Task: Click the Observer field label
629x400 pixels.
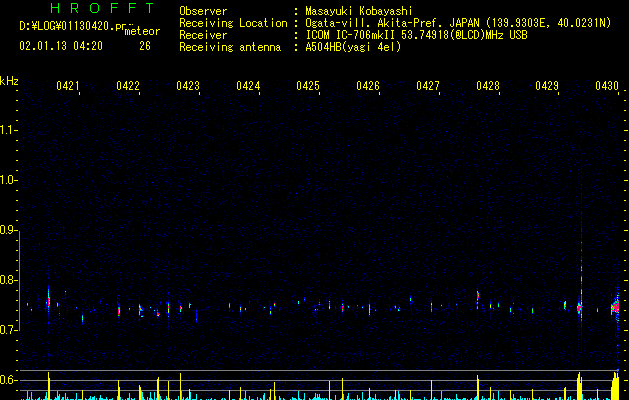Action: point(203,11)
